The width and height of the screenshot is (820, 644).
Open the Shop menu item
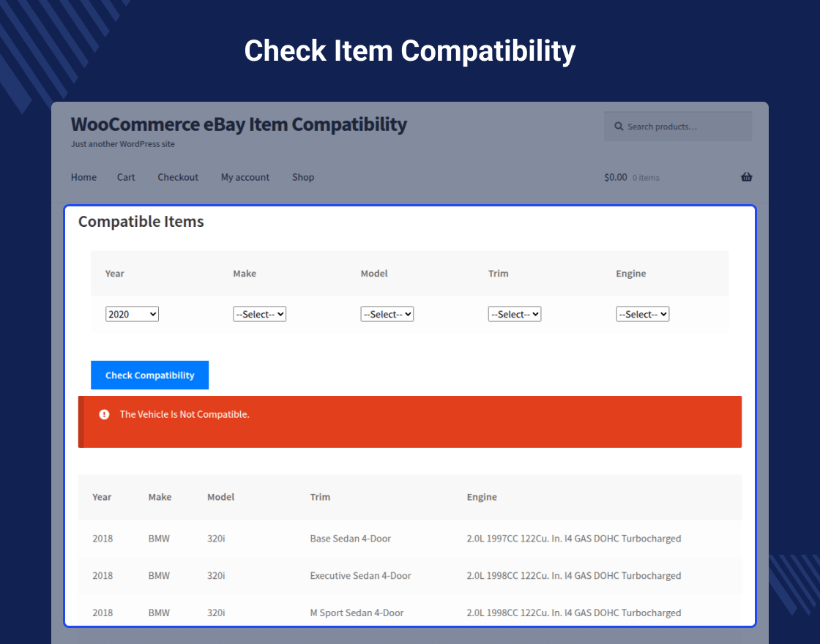[x=303, y=177]
